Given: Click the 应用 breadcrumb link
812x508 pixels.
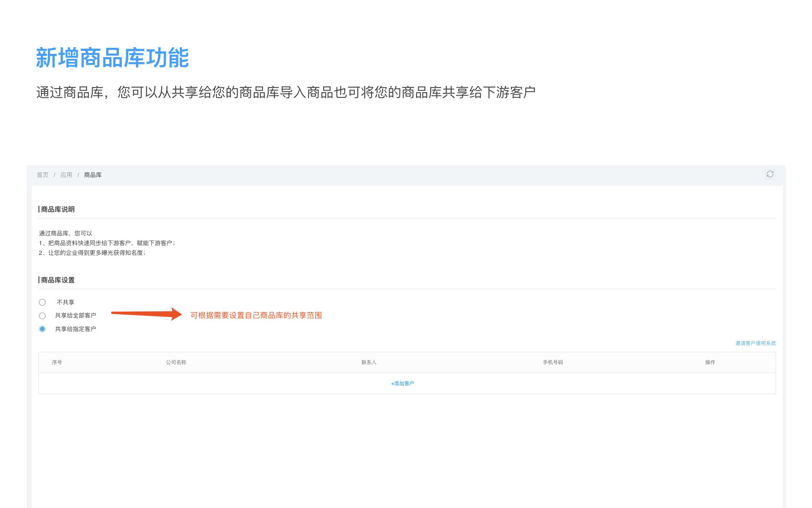Looking at the screenshot, I should [66, 175].
